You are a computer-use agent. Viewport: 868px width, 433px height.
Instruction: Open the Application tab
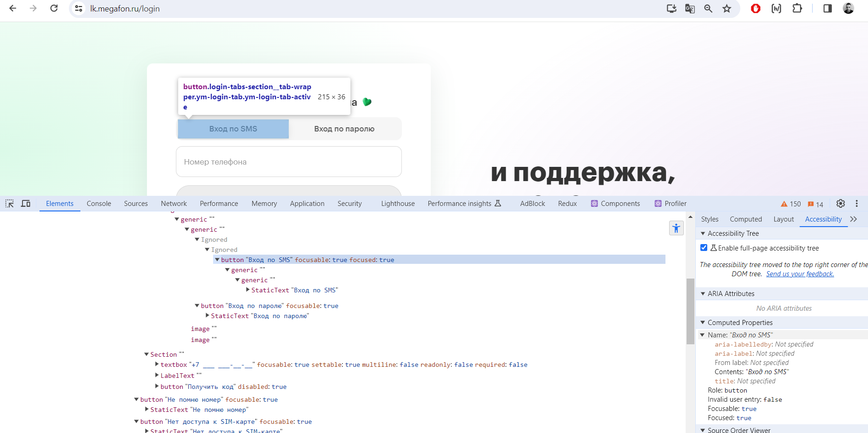pyautogui.click(x=307, y=204)
